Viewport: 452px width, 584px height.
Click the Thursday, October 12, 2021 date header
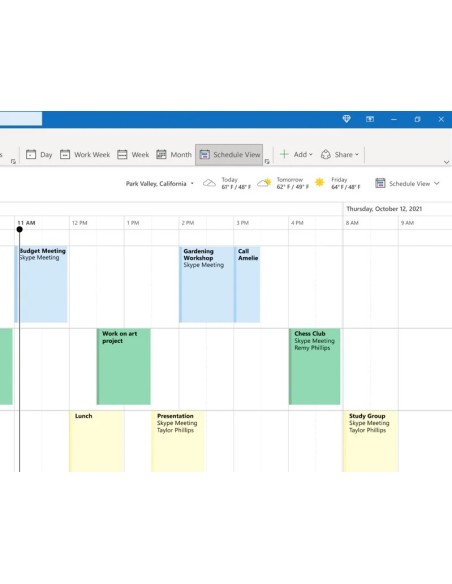click(x=384, y=209)
